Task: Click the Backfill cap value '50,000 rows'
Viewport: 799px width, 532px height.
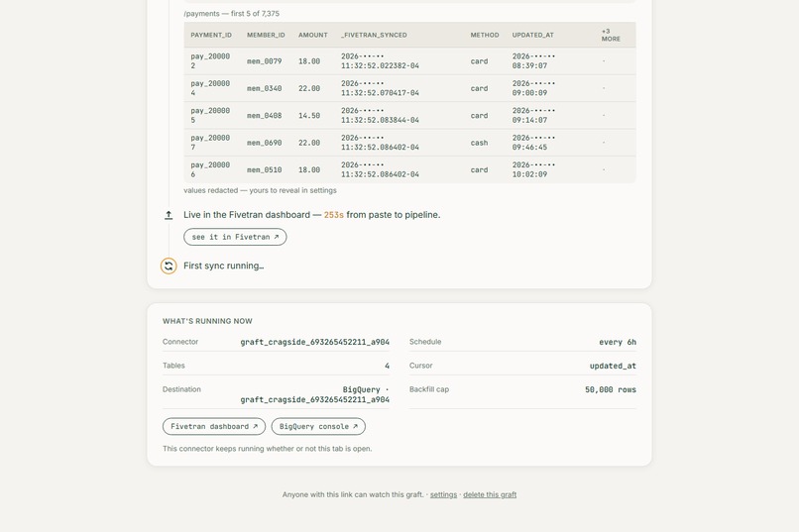Action: point(611,389)
